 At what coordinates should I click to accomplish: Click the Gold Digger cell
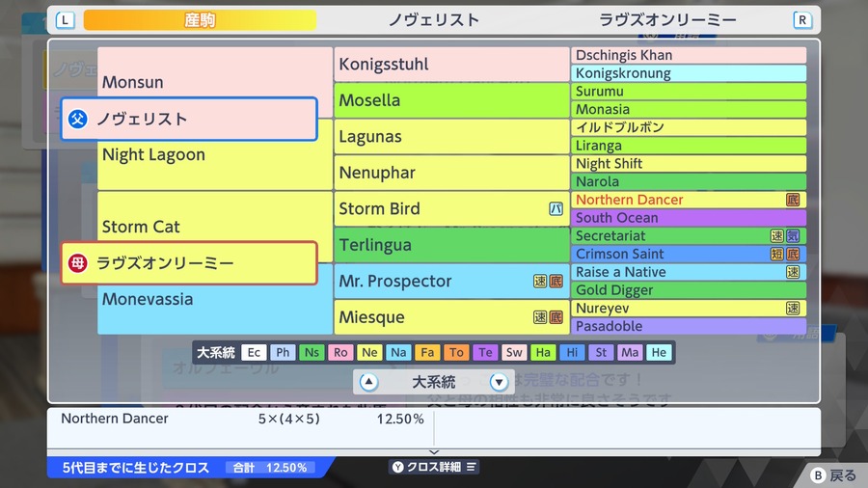click(x=689, y=290)
